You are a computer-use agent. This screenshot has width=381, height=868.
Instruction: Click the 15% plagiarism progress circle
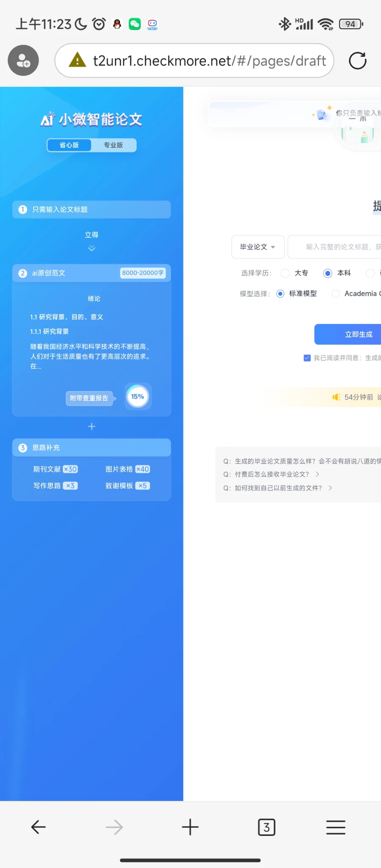point(137,397)
